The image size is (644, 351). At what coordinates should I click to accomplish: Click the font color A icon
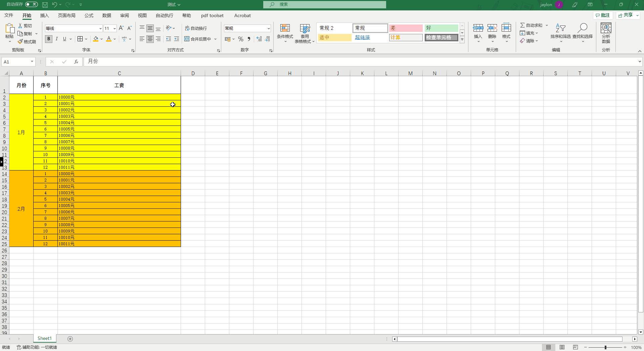pyautogui.click(x=109, y=39)
